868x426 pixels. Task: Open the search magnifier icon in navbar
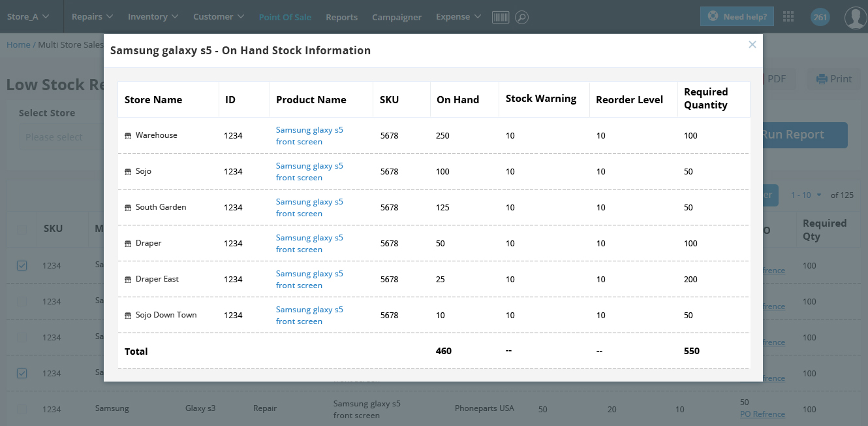coord(521,17)
